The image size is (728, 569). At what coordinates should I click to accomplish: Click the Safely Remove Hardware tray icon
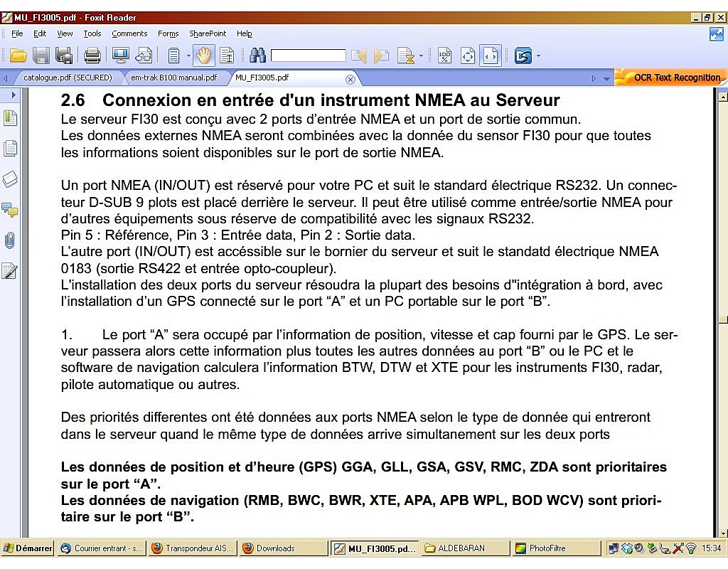[x=653, y=548]
